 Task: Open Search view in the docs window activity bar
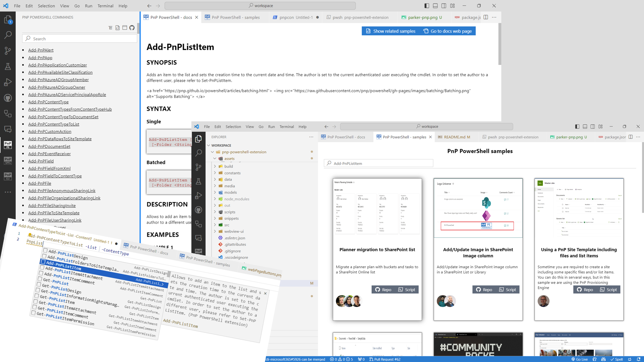[x=8, y=35]
